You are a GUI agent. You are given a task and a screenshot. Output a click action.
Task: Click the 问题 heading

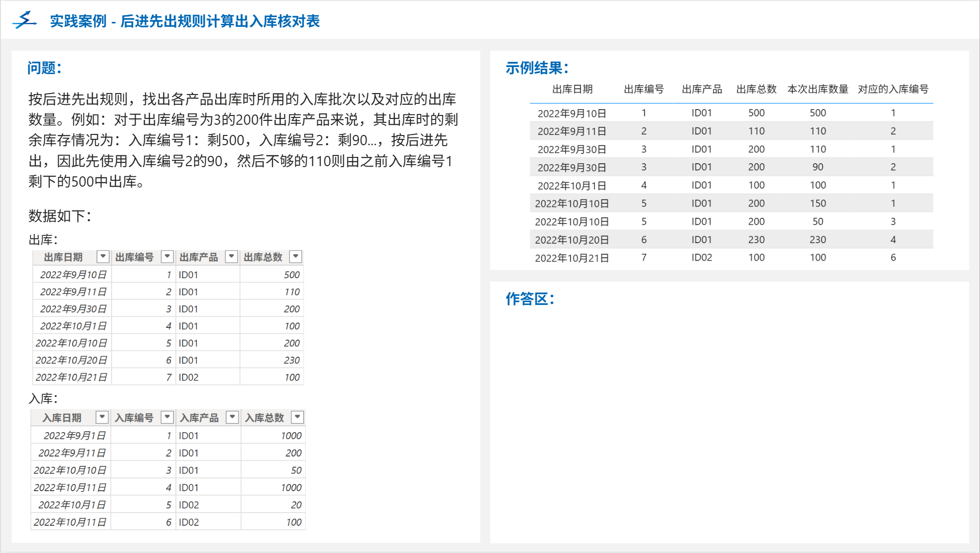(44, 68)
